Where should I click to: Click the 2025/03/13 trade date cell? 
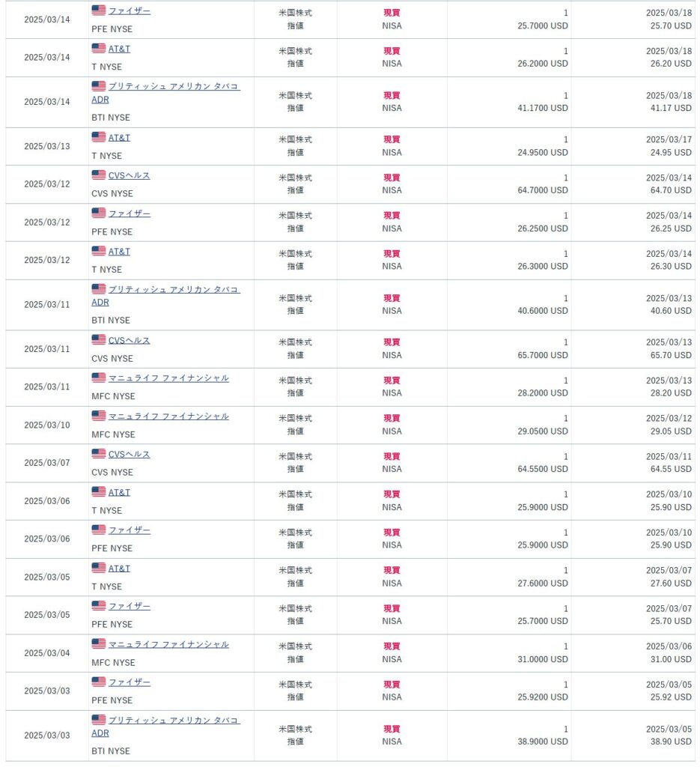46,146
